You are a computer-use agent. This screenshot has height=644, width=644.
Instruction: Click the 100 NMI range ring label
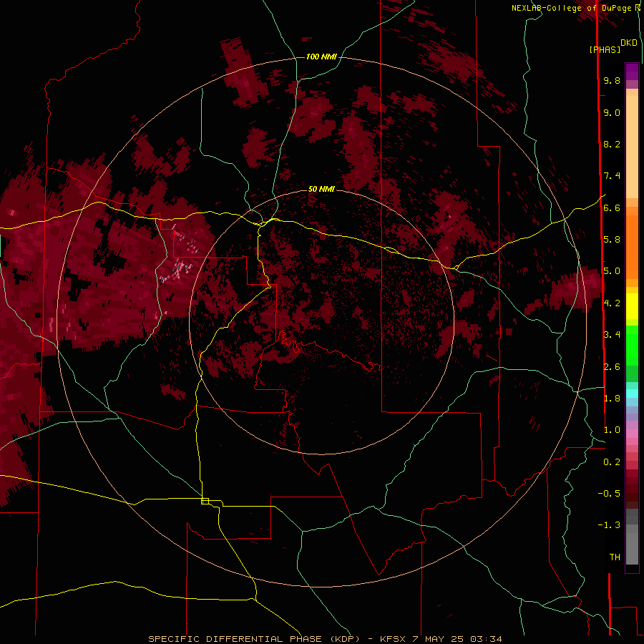click(x=321, y=57)
